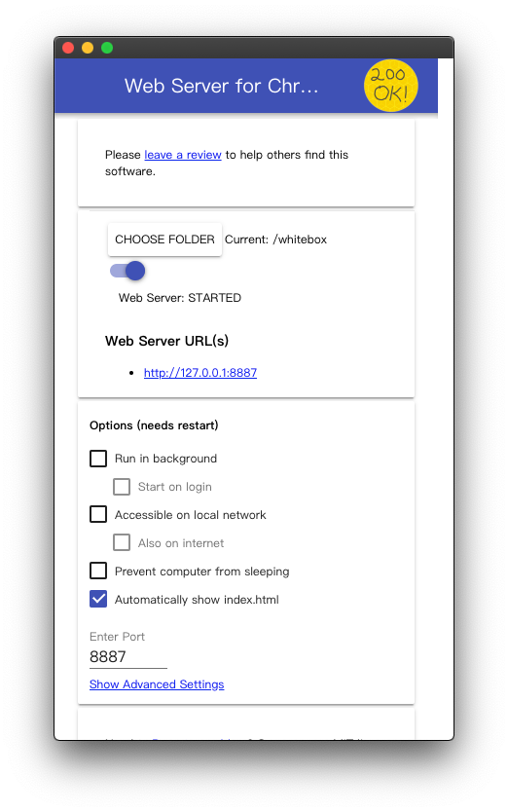The width and height of the screenshot is (508, 812).
Task: Click the green maximize window button
Action: coord(107,48)
